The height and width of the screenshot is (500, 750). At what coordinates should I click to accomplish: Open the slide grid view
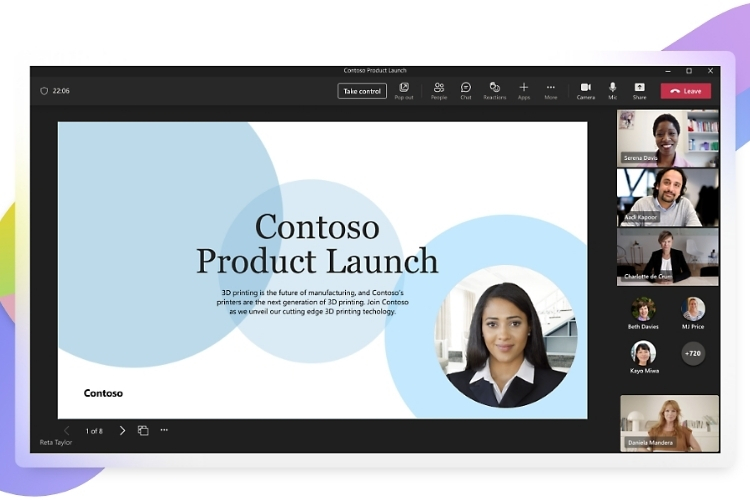[x=143, y=431]
